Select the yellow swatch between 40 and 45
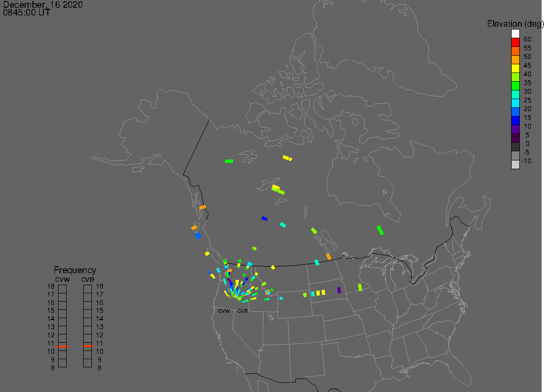The image size is (544, 392). [x=515, y=68]
